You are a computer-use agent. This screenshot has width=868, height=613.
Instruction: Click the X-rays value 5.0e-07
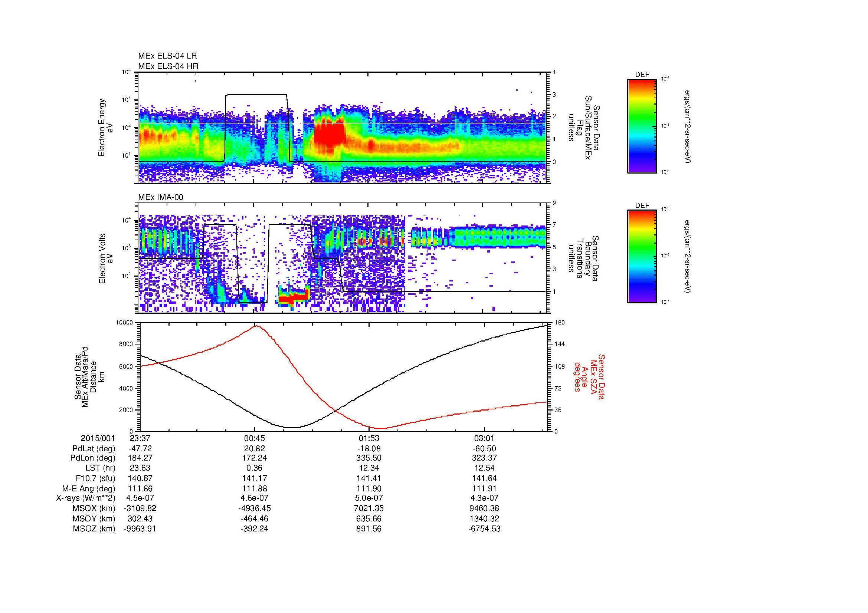coord(369,498)
